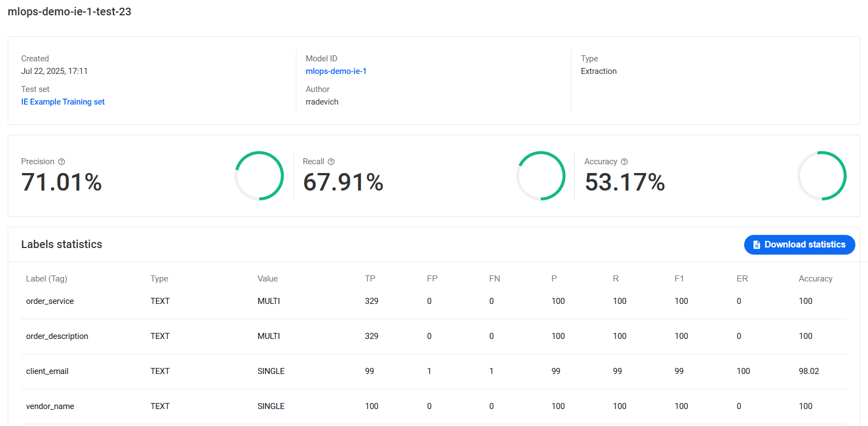Sort by the Label (Tag) column header
868x426 pixels.
(47, 279)
